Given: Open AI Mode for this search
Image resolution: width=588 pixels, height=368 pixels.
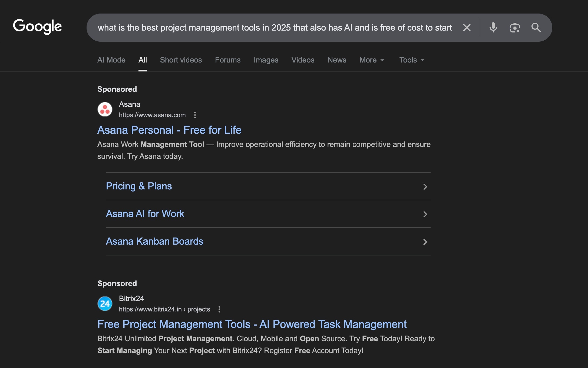Looking at the screenshot, I should click(x=111, y=60).
